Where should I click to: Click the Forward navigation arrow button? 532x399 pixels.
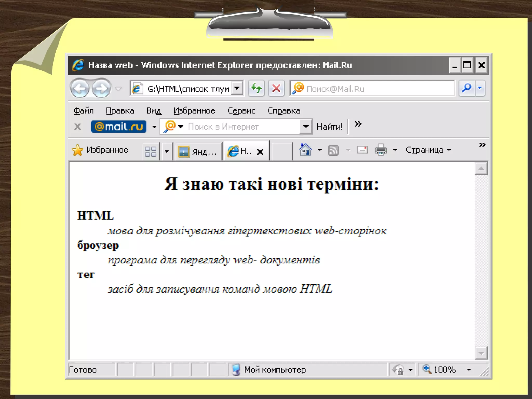pyautogui.click(x=101, y=89)
